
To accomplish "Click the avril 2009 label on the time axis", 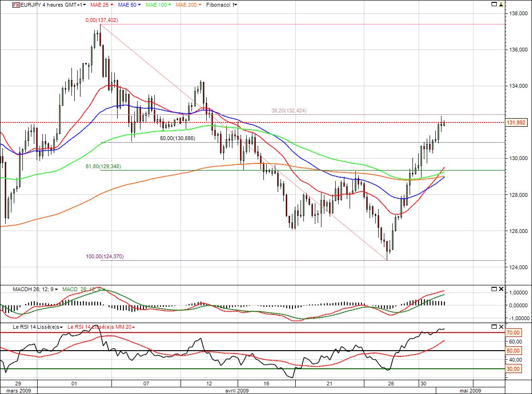I will point(237,391).
